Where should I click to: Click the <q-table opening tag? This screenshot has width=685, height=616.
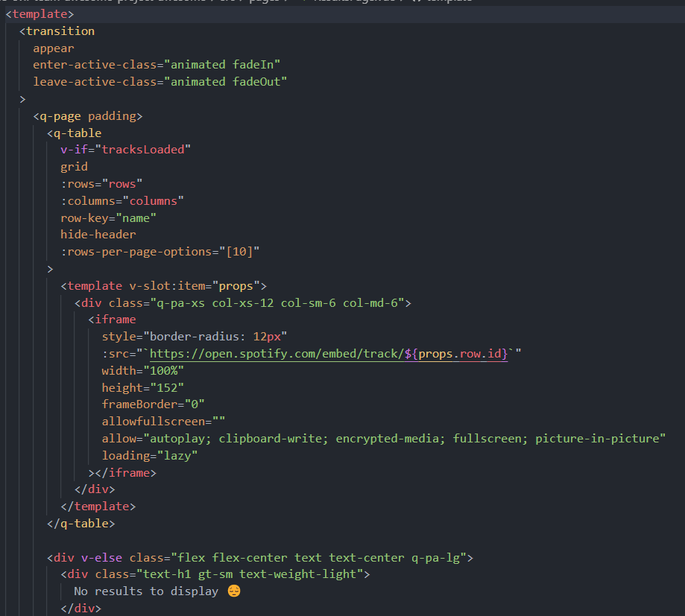pyautogui.click(x=75, y=133)
